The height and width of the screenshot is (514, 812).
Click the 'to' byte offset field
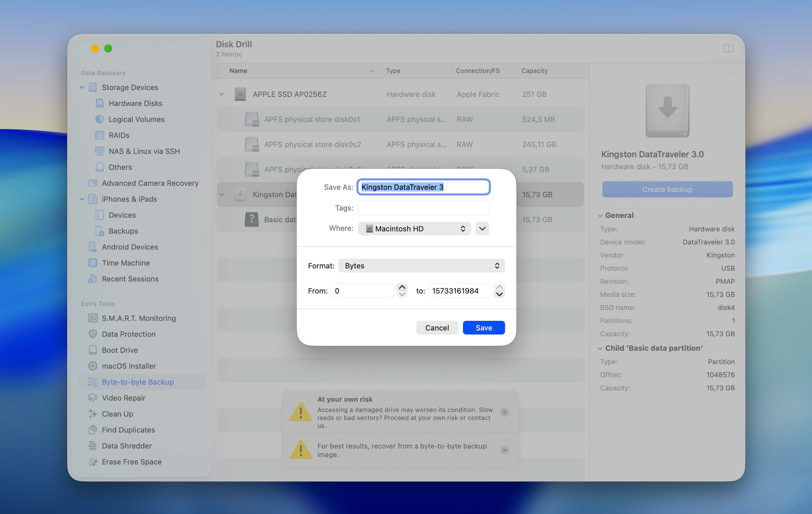pyautogui.click(x=460, y=291)
